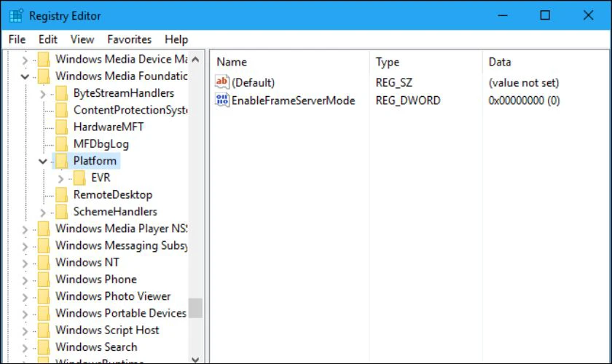Select the Windows Media Foundation tree label
The height and width of the screenshot is (364, 612).
click(122, 76)
